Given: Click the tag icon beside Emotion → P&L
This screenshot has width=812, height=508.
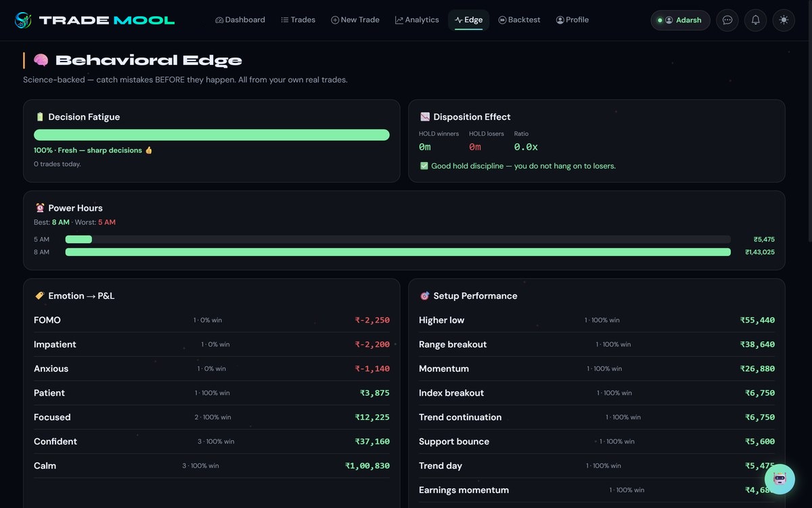Looking at the screenshot, I should point(39,296).
